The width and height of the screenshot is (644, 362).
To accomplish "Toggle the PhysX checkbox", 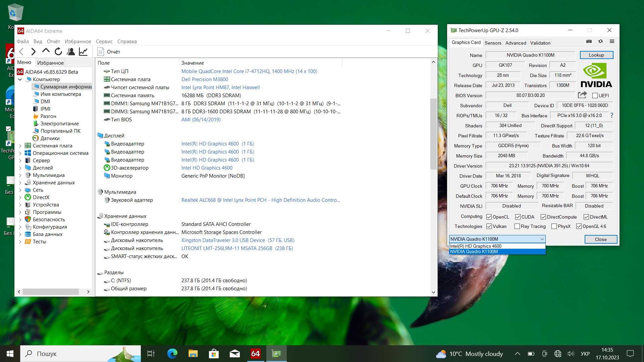I will click(x=554, y=226).
